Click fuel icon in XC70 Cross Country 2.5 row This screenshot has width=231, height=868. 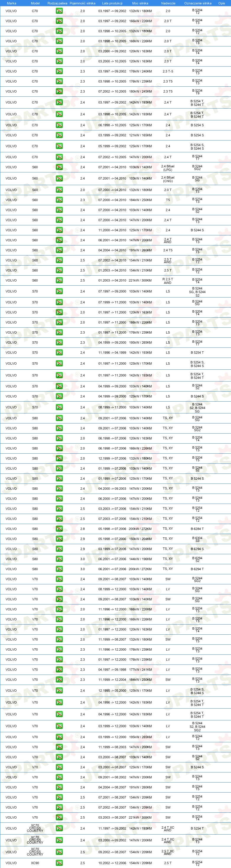pyautogui.click(x=59, y=852)
